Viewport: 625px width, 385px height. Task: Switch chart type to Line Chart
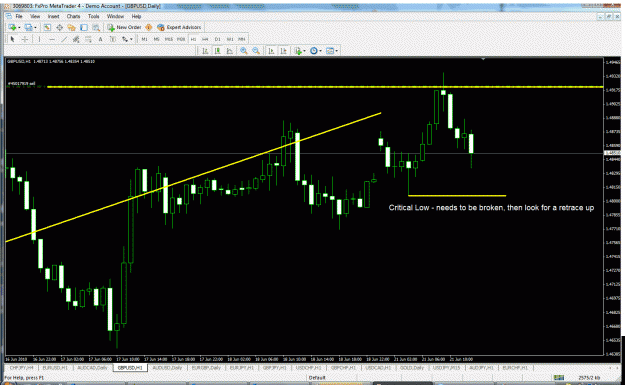pos(230,51)
